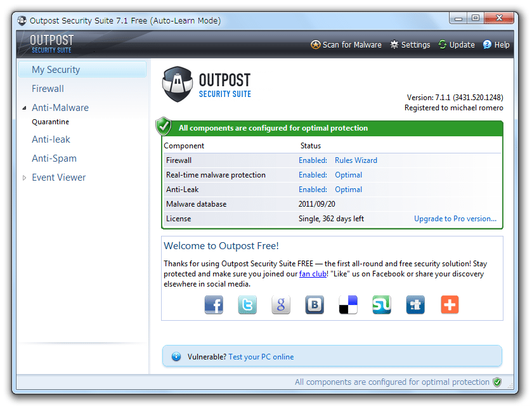Click the Version 7.1.1 text
The height and width of the screenshot is (407, 532).
pos(455,98)
